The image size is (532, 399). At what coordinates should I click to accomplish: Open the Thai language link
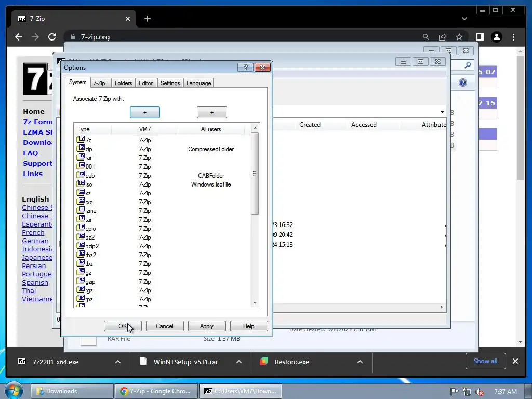coord(29,291)
